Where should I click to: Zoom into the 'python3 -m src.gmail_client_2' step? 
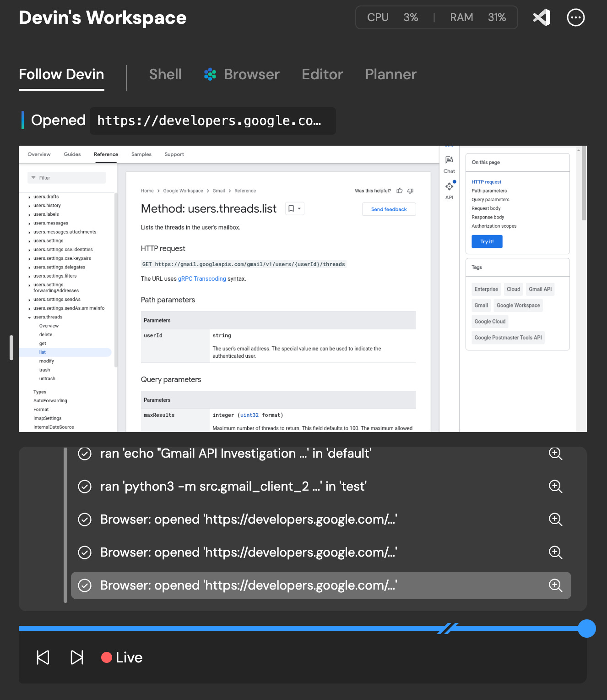[555, 487]
